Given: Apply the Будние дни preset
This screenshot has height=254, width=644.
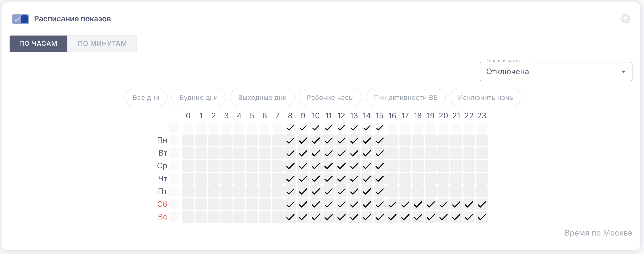Looking at the screenshot, I should coord(198,98).
